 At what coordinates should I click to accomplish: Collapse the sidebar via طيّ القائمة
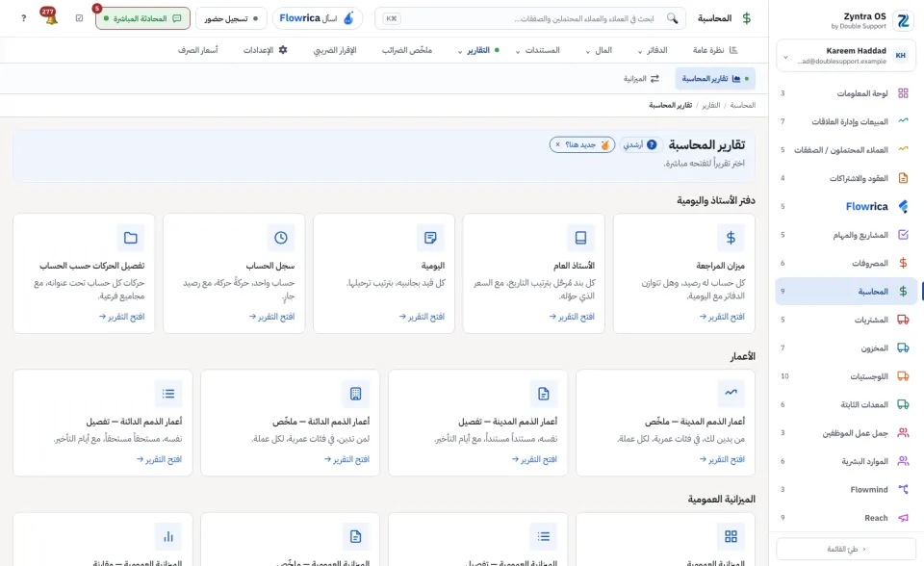point(846,549)
